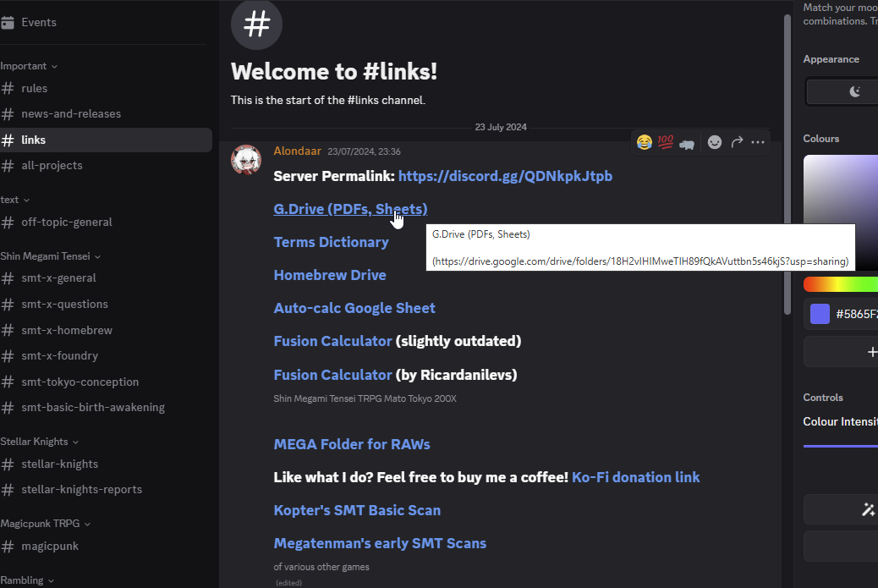Click the hash icon beside news-and-releases
The height and width of the screenshot is (588, 878).
(8, 114)
